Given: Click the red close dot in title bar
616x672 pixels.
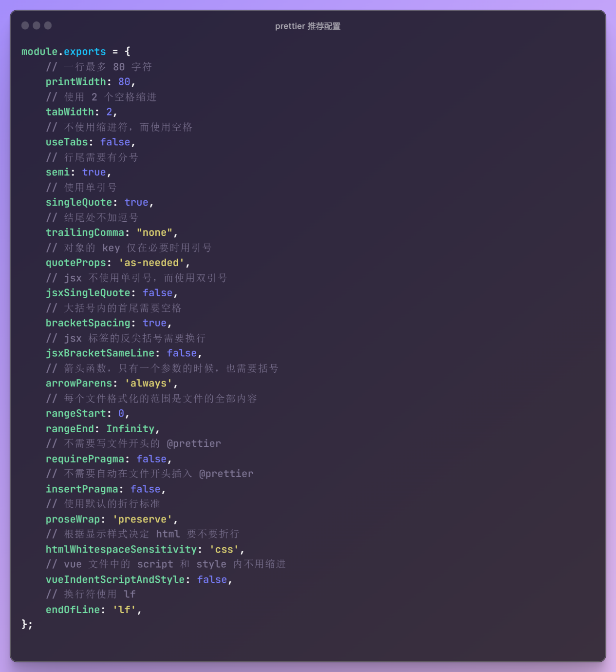Looking at the screenshot, I should click(x=25, y=25).
